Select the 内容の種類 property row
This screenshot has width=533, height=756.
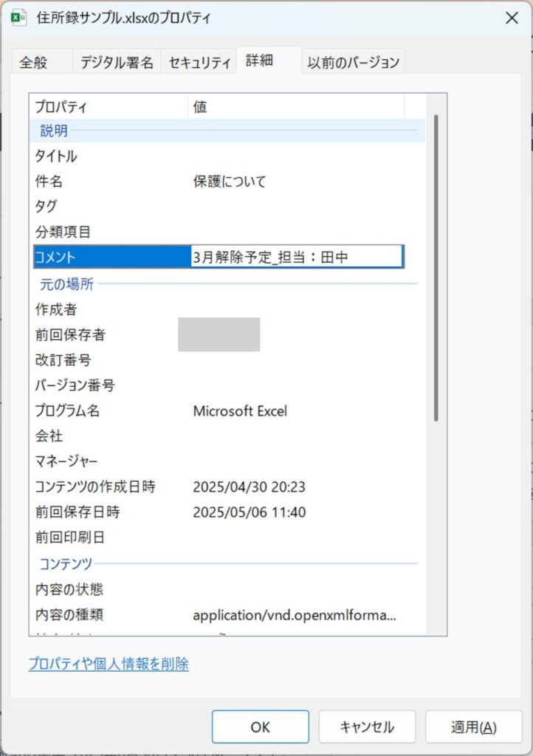coord(227,614)
